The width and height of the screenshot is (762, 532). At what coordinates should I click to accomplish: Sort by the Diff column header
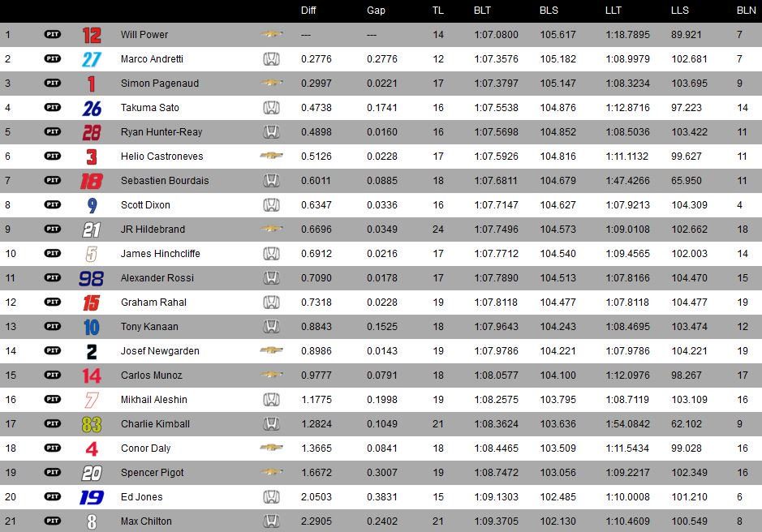pos(308,11)
